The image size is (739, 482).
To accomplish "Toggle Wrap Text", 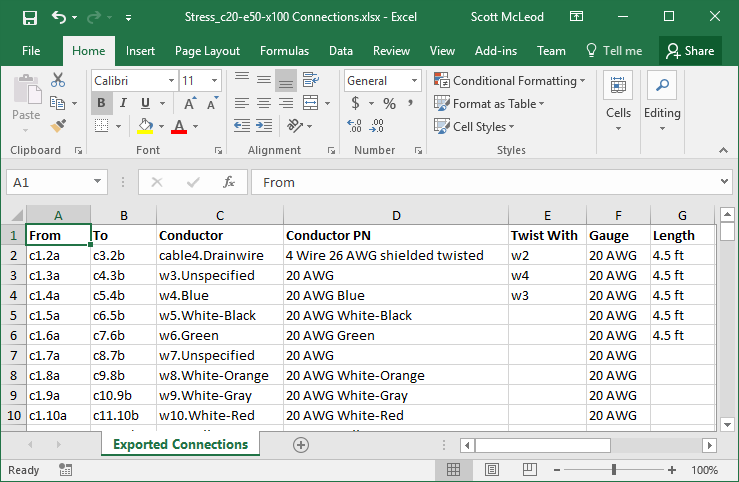I will click(311, 80).
